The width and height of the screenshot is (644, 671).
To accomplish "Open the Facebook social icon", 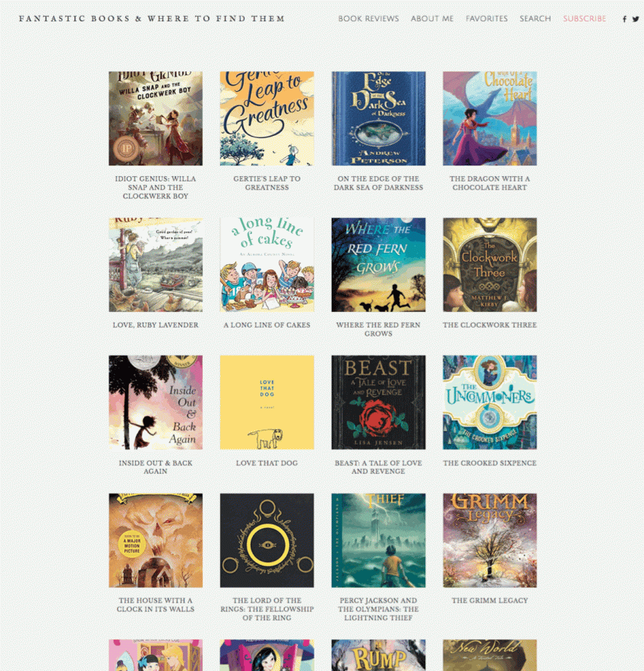I will pos(624,19).
